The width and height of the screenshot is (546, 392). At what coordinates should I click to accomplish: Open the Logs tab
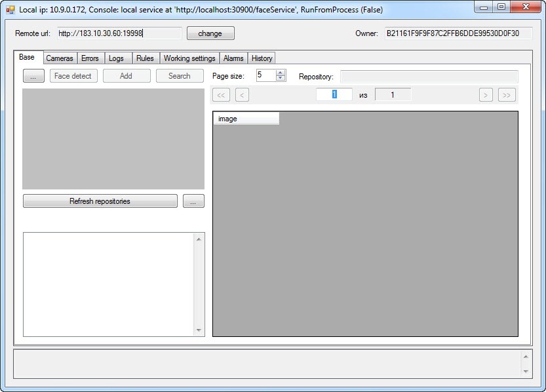point(116,58)
